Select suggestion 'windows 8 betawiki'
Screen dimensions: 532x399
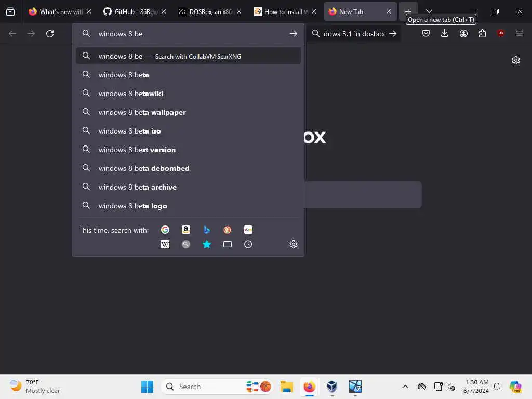pos(188,94)
